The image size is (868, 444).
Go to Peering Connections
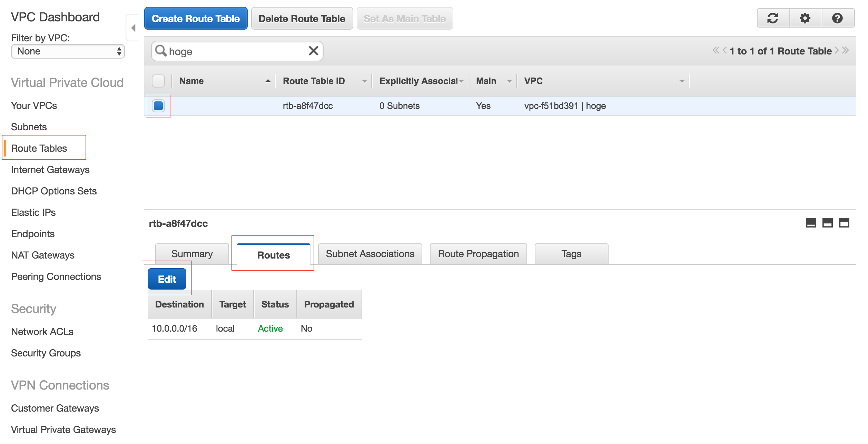[x=56, y=276]
